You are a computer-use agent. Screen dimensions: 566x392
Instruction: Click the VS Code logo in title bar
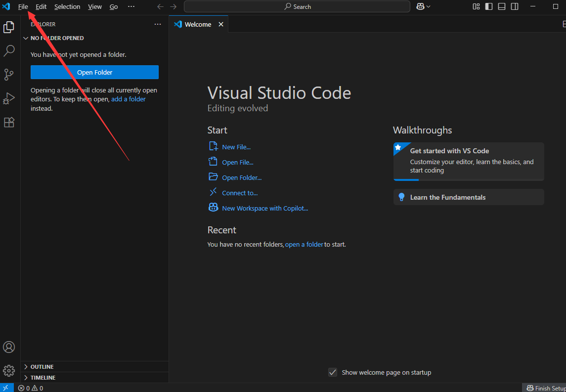[x=6, y=6]
